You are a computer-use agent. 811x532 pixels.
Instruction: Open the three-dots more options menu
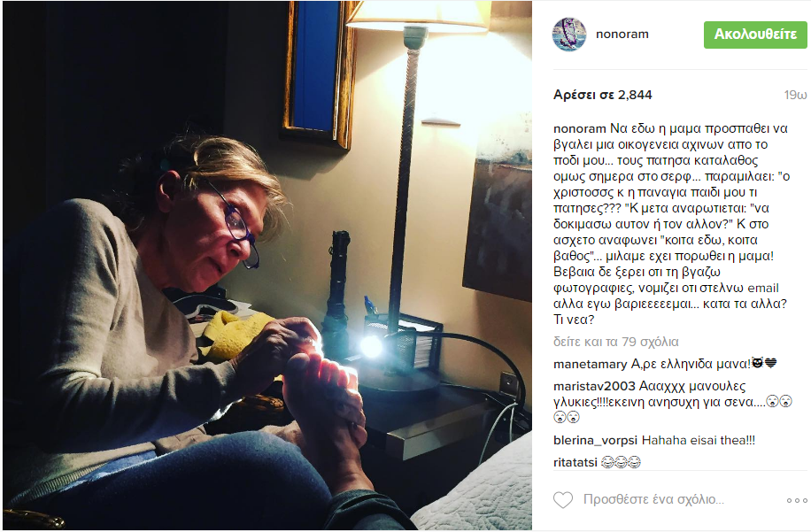click(x=797, y=500)
